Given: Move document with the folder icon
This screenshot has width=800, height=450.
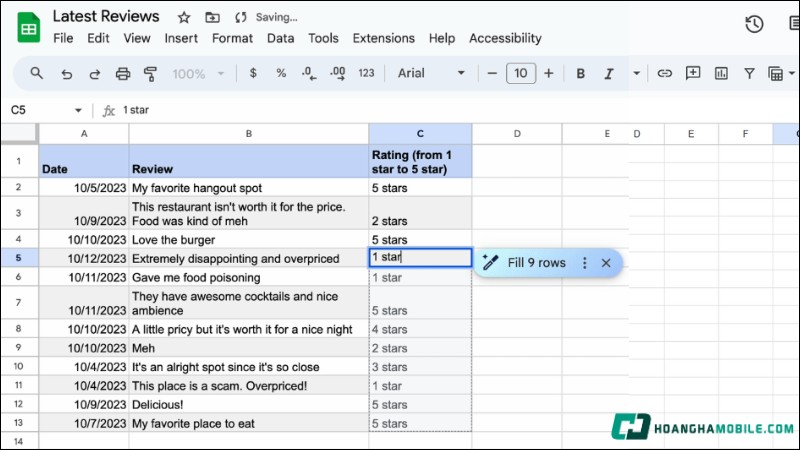Looking at the screenshot, I should [212, 18].
